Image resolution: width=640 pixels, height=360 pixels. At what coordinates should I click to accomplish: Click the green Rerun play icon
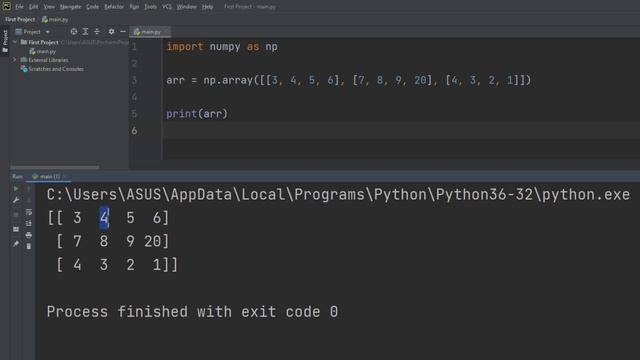click(x=16, y=189)
